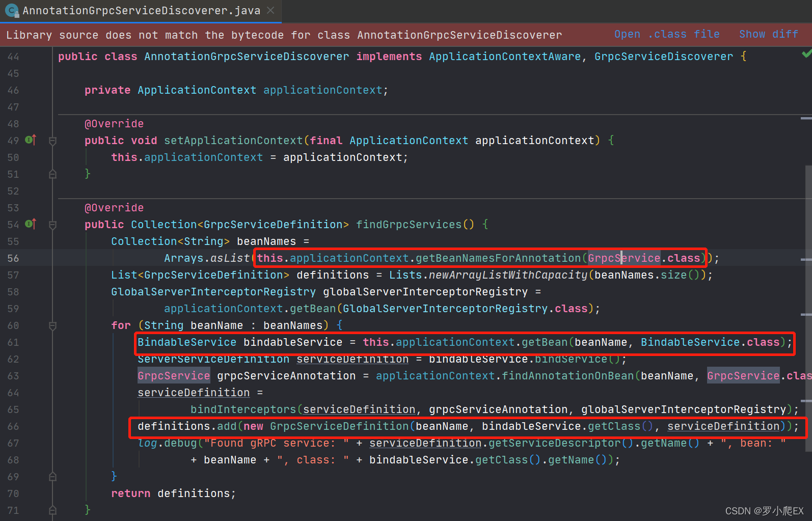812x521 pixels.
Task: Click log.debug on line 67
Action: [x=167, y=443]
